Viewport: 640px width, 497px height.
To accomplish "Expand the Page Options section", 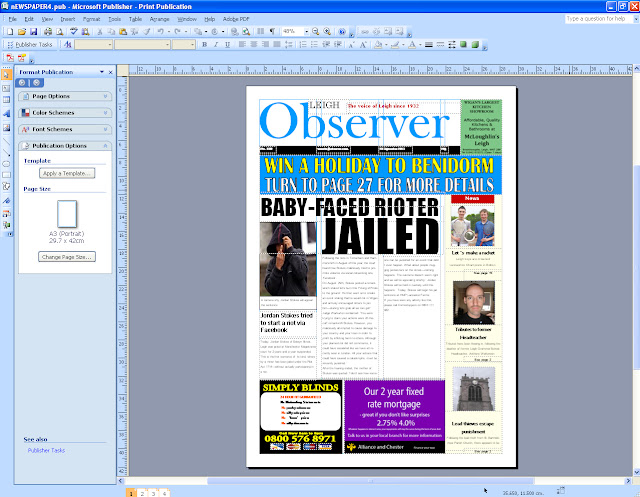I will pyautogui.click(x=65, y=96).
